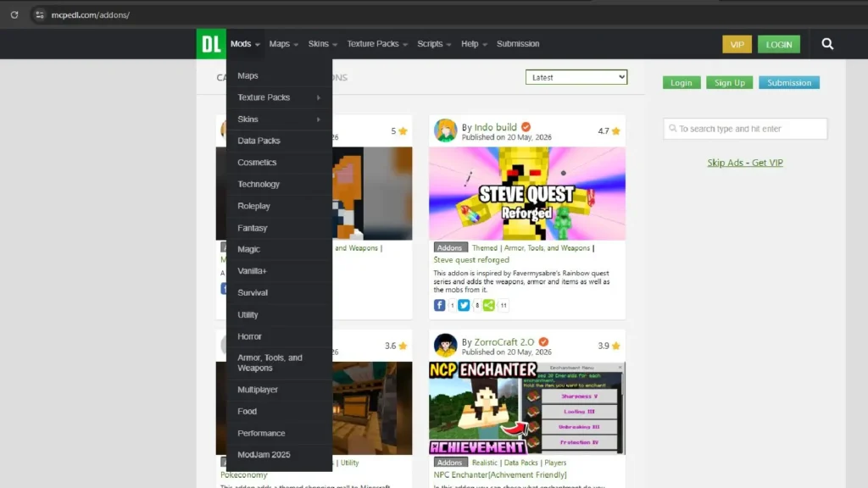Select ModJam 2025 menu entry
The height and width of the screenshot is (488, 868).
pos(279,455)
